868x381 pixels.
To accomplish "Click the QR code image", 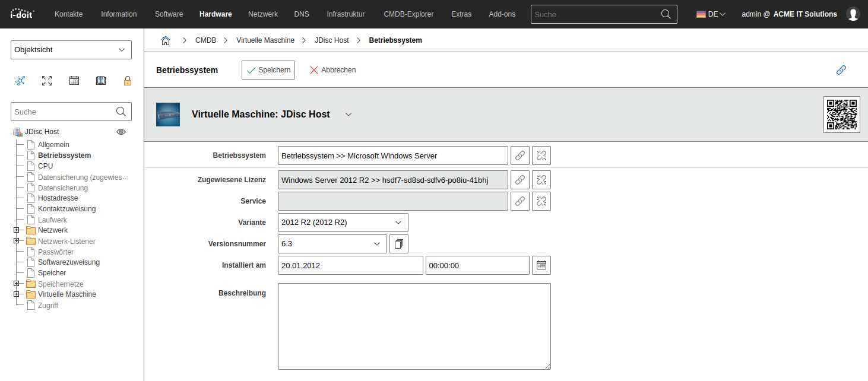I will [x=841, y=114].
